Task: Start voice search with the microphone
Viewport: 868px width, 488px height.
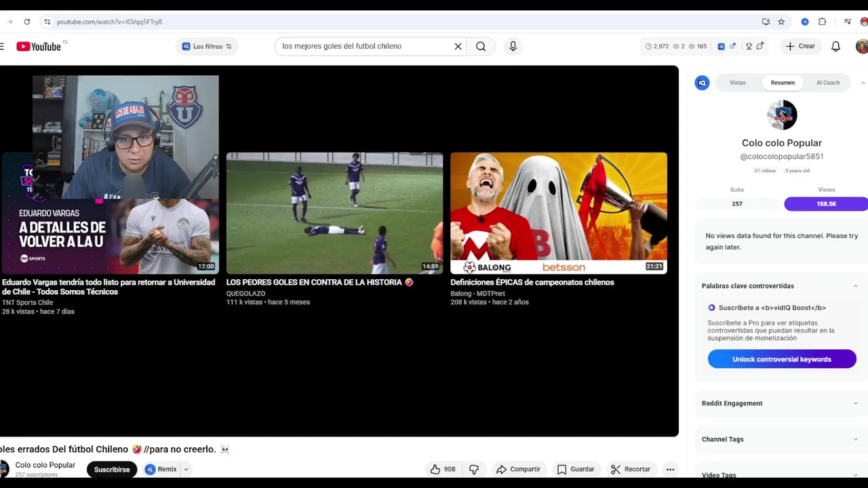Action: click(x=513, y=46)
